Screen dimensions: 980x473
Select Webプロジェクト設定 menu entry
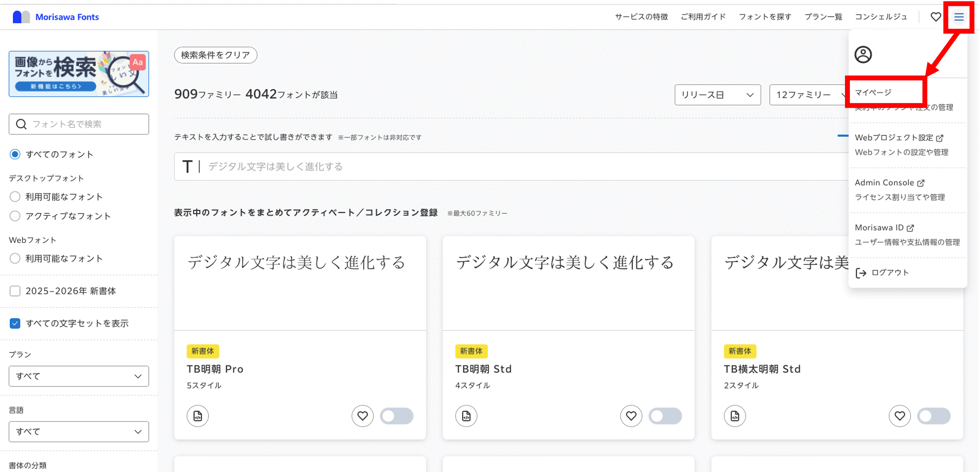(x=894, y=138)
